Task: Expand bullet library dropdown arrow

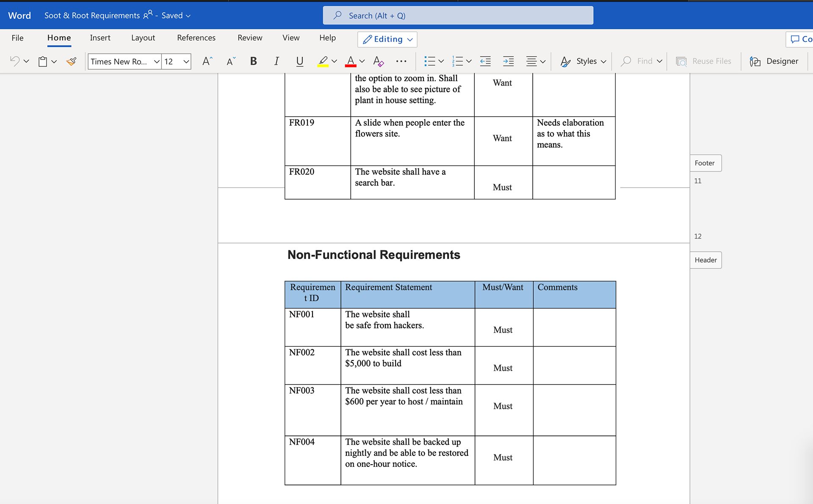Action: [x=441, y=61]
